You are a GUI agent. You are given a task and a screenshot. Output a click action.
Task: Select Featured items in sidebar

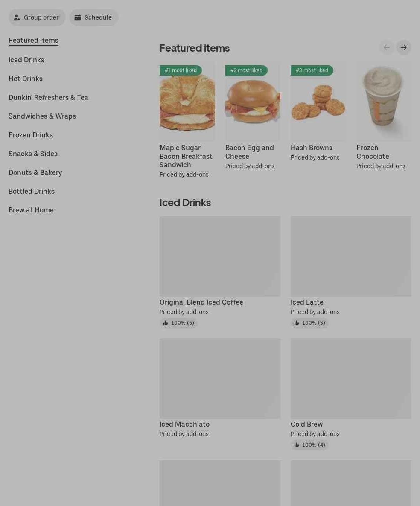(x=34, y=41)
